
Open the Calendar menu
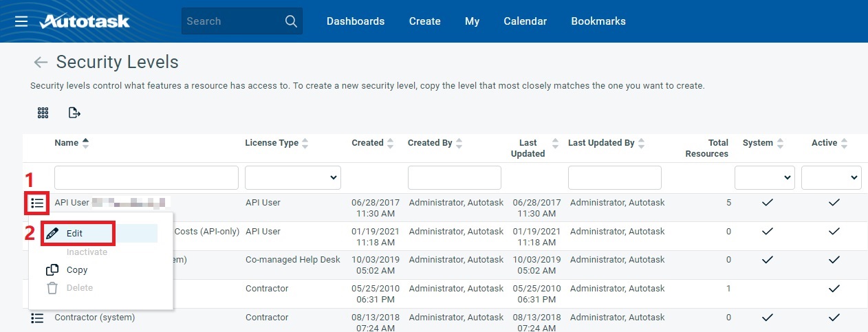525,21
